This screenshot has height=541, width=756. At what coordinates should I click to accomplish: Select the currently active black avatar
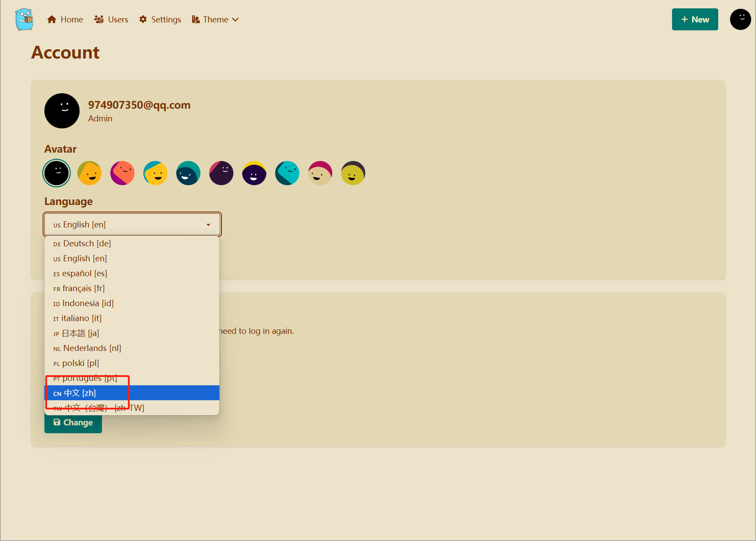coord(57,173)
